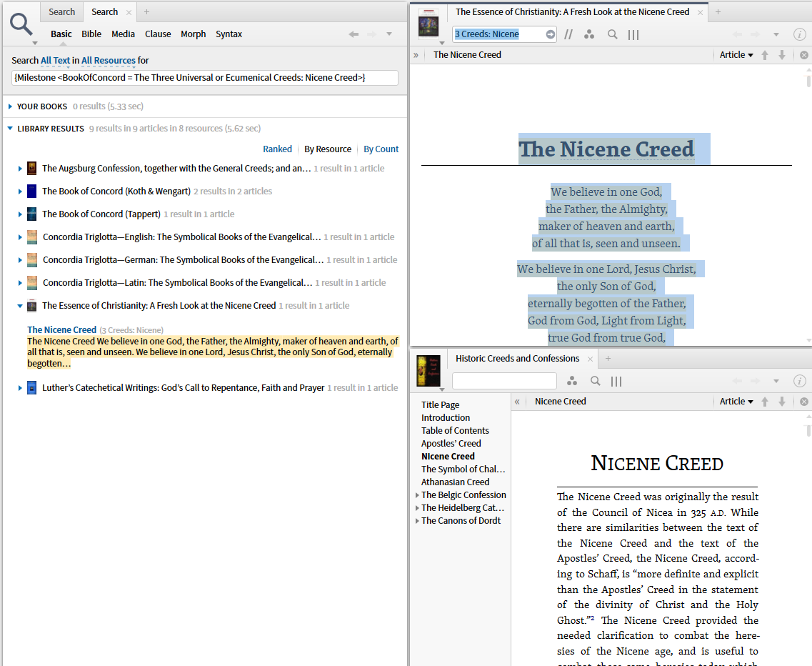
Task: Click go arrow beside '3 Creeds: Nicene' box
Action: pyautogui.click(x=550, y=34)
